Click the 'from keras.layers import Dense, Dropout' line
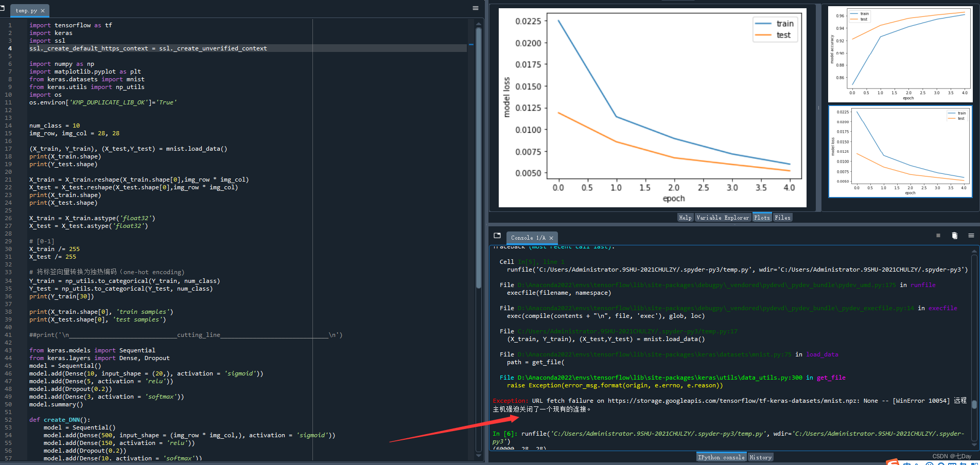Image resolution: width=980 pixels, height=465 pixels. 99,358
